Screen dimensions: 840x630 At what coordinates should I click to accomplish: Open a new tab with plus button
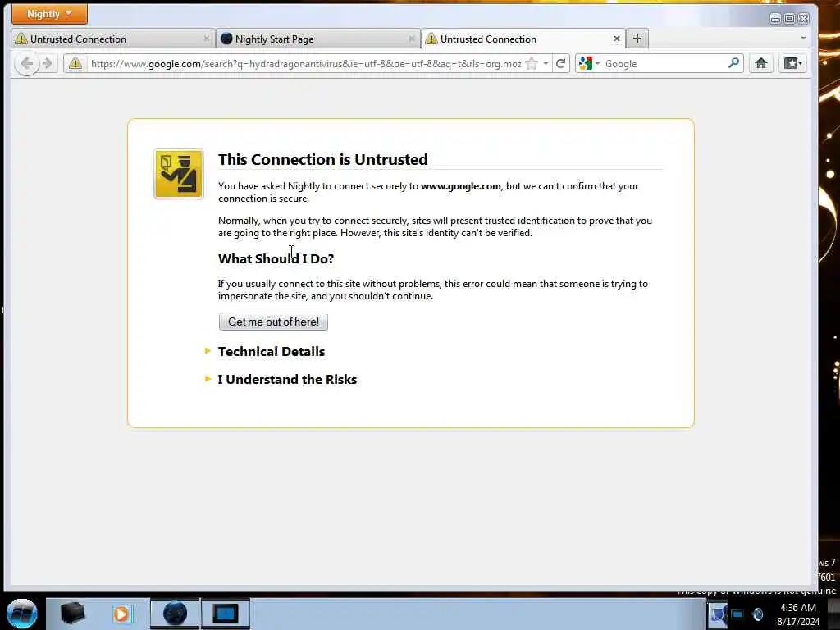point(637,39)
